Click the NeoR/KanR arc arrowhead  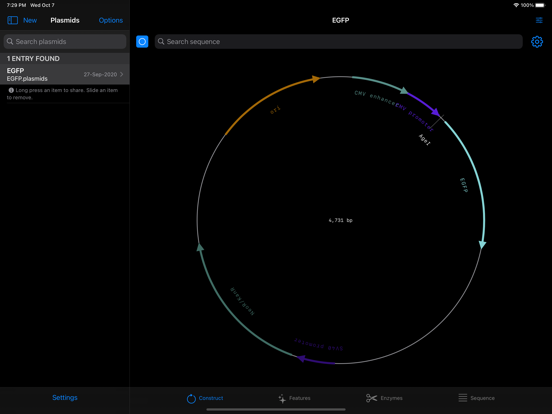200,247
